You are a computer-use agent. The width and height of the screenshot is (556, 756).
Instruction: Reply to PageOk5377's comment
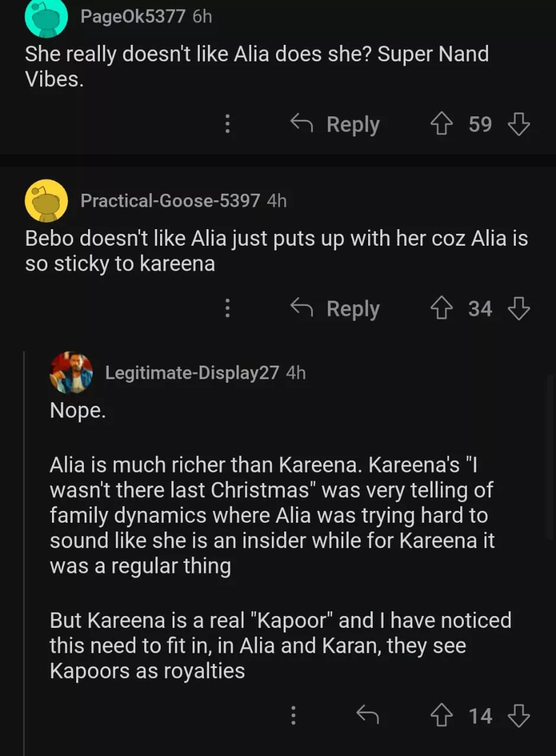336,125
